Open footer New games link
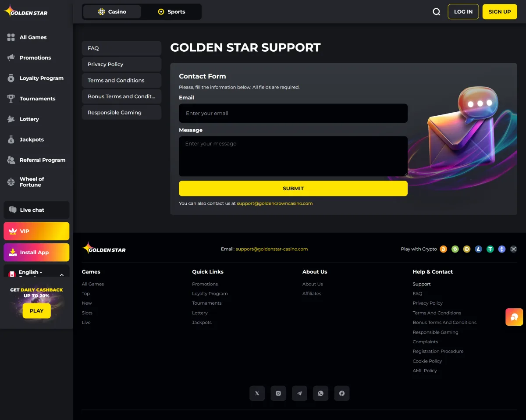The image size is (526, 420). click(x=87, y=303)
